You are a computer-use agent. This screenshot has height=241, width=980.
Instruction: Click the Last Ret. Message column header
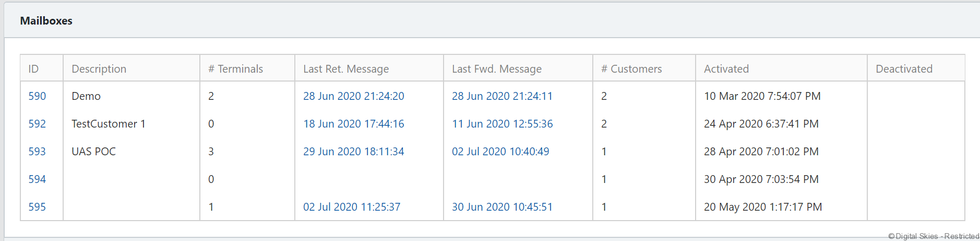(346, 69)
